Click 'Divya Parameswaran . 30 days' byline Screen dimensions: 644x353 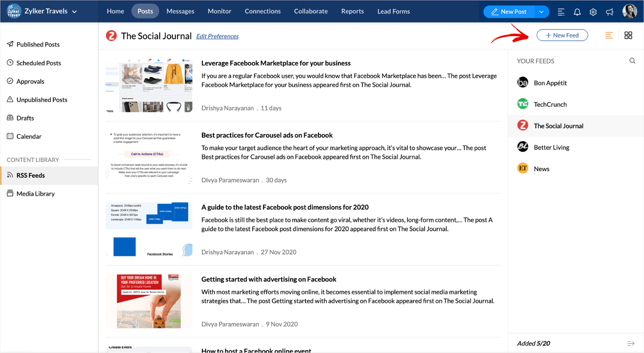coord(244,180)
